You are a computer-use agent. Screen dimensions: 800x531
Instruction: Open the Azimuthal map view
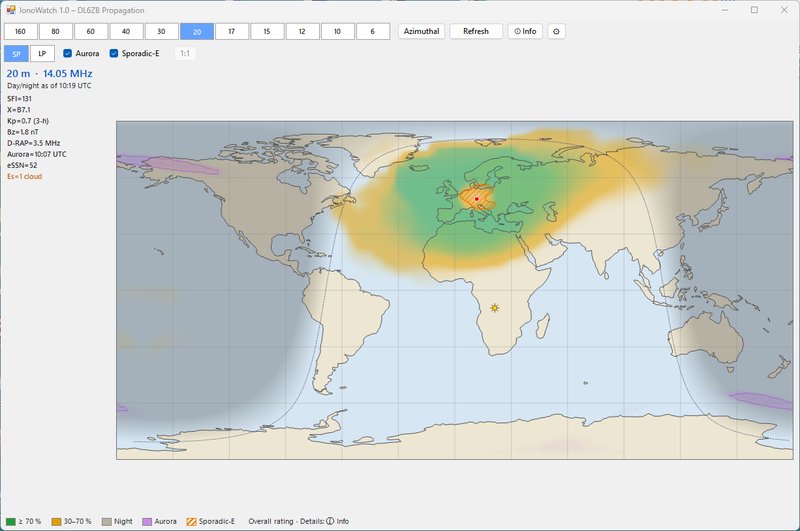[421, 31]
